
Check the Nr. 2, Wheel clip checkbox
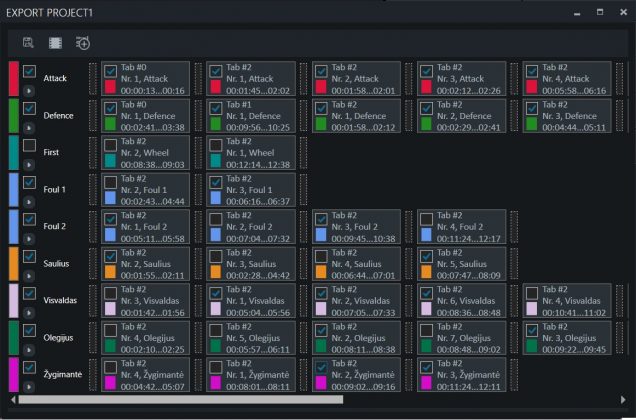(111, 146)
